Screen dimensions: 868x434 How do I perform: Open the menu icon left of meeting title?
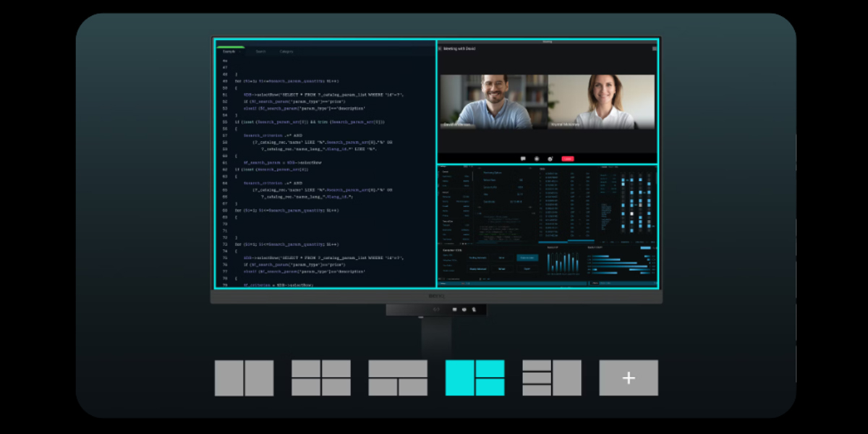coord(440,48)
